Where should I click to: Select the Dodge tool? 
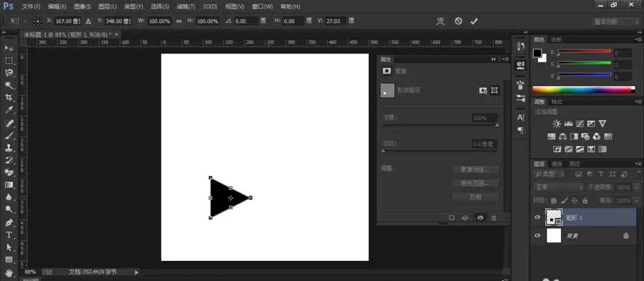(x=9, y=210)
